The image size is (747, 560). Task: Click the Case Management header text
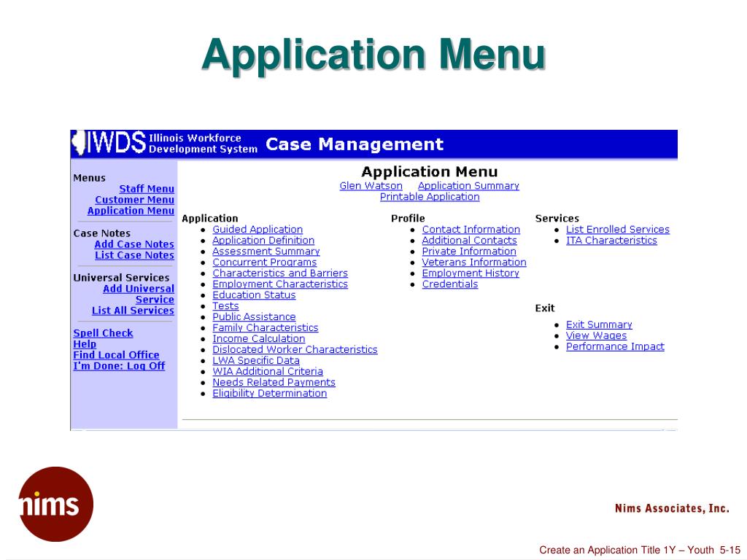(x=355, y=144)
